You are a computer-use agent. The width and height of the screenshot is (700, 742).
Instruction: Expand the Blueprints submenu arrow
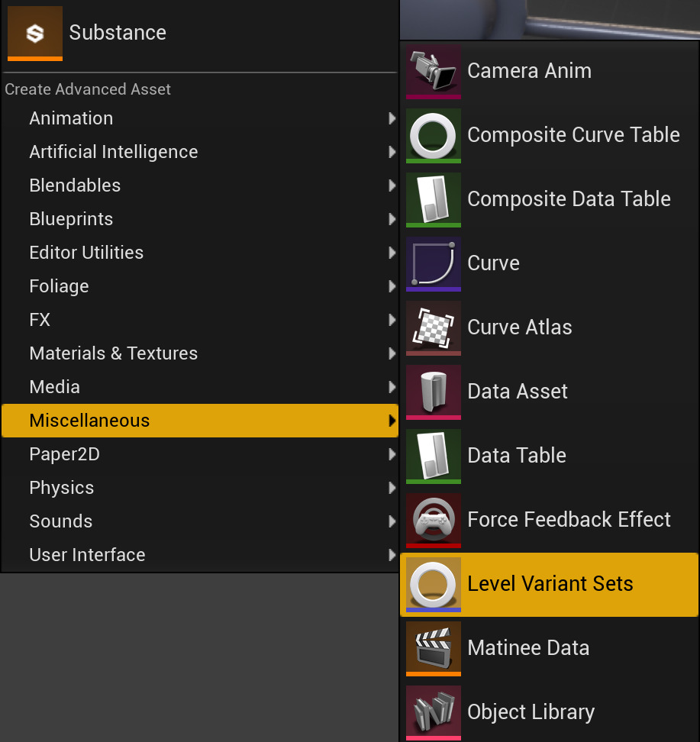click(392, 219)
